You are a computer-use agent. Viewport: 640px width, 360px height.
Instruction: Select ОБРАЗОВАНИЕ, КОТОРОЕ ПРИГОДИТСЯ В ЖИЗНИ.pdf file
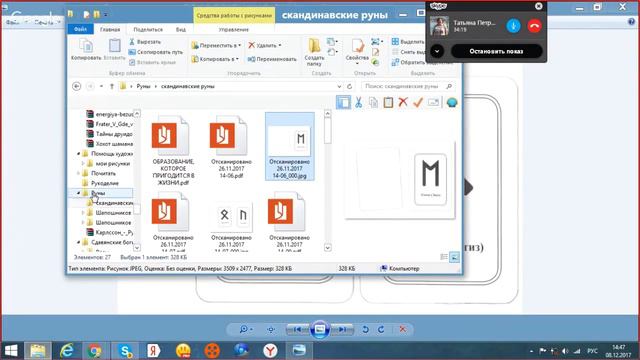tap(173, 151)
